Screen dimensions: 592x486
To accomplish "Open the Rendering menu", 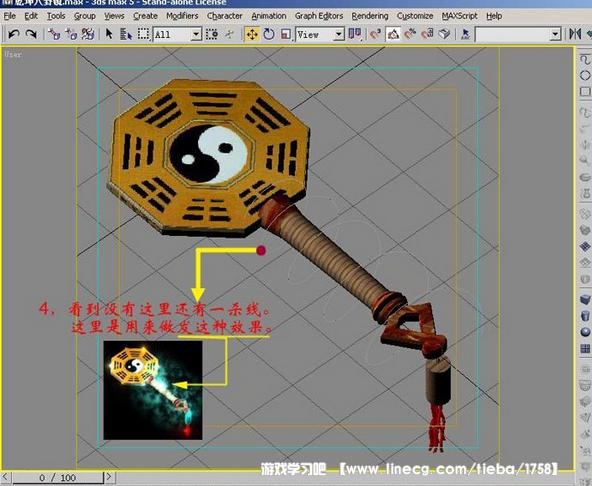I will coord(370,16).
